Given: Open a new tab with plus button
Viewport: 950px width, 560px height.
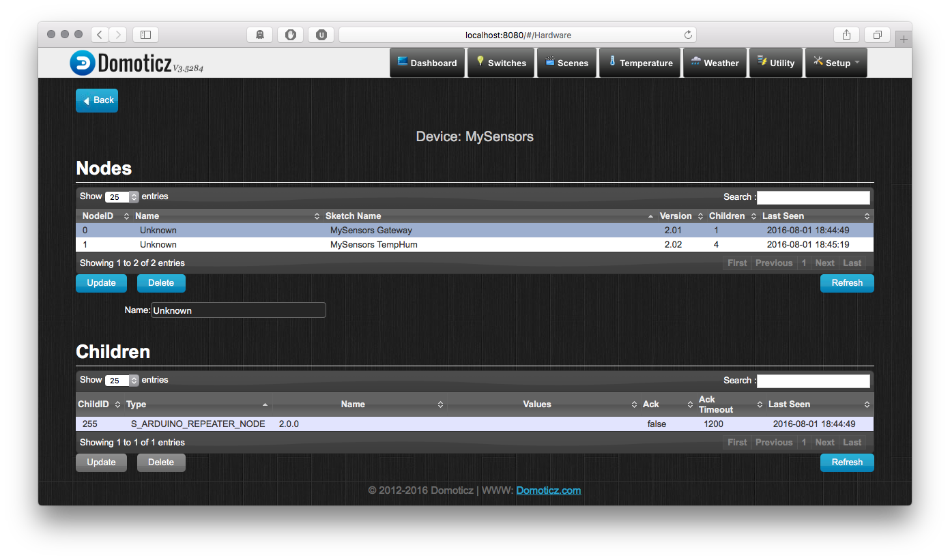Looking at the screenshot, I should coord(904,40).
